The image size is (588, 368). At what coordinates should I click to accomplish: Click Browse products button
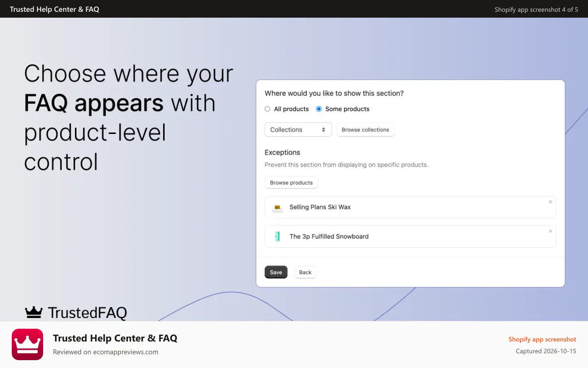pos(292,183)
